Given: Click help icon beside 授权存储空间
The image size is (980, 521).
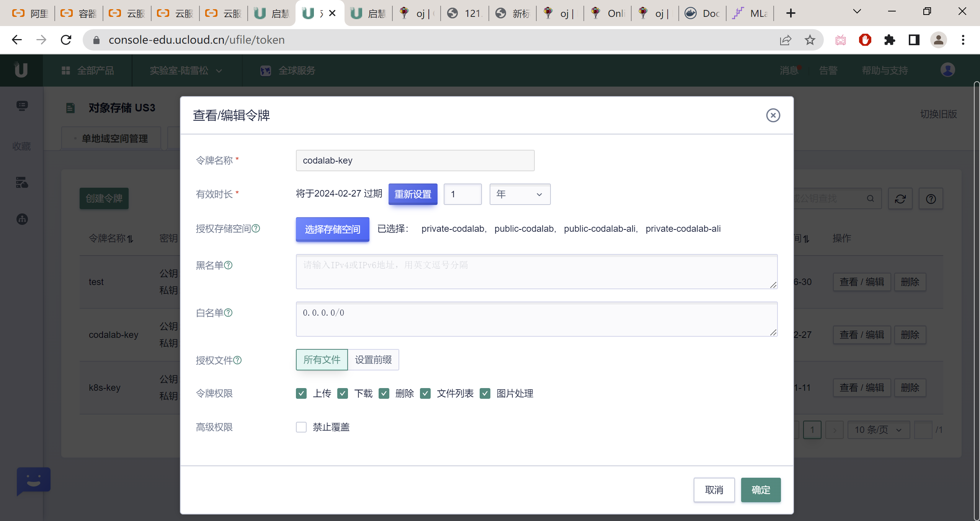Looking at the screenshot, I should (x=256, y=228).
